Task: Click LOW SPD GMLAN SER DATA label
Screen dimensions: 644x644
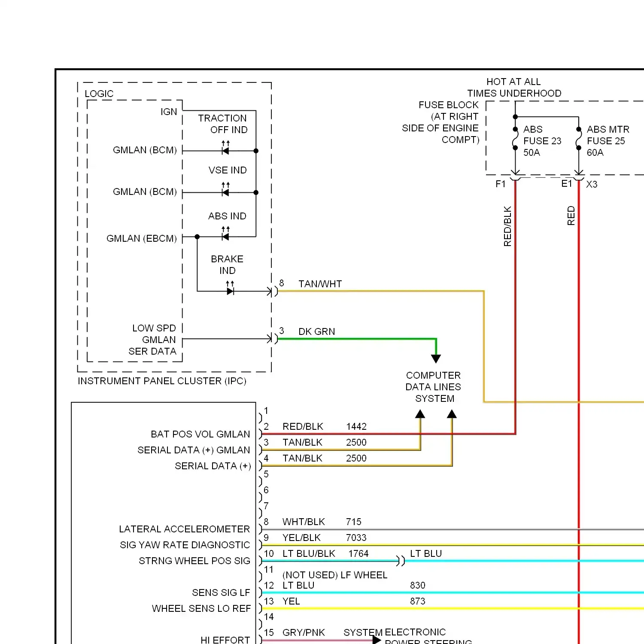Action: (152, 340)
